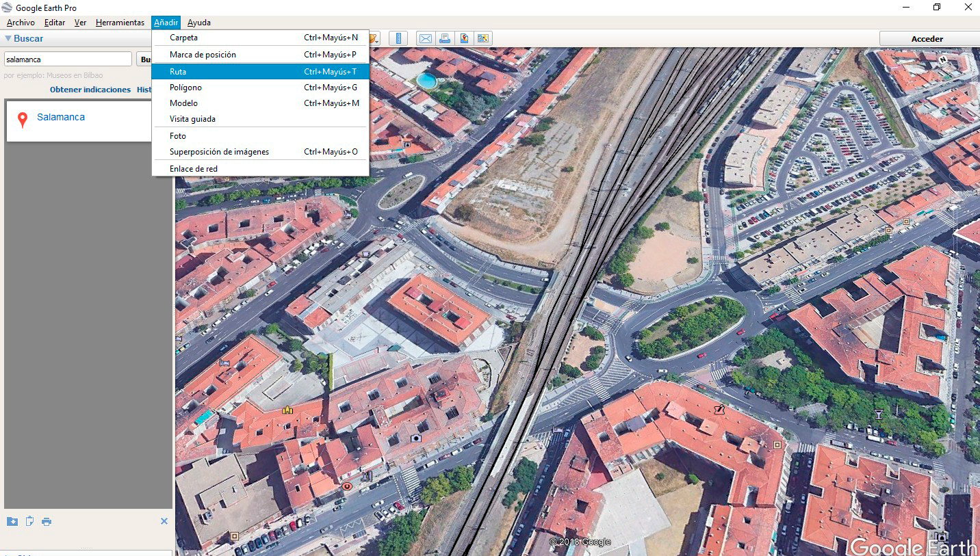Click the clipboard copy icon under search results
980x556 pixels.
tap(29, 522)
